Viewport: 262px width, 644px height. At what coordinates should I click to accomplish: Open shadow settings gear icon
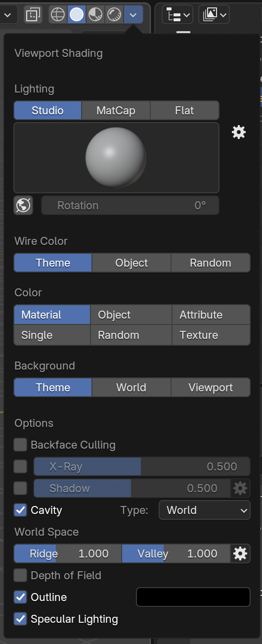point(240,488)
